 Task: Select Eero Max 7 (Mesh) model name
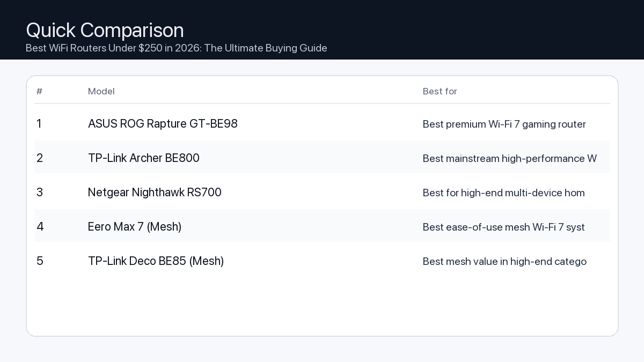tap(135, 227)
